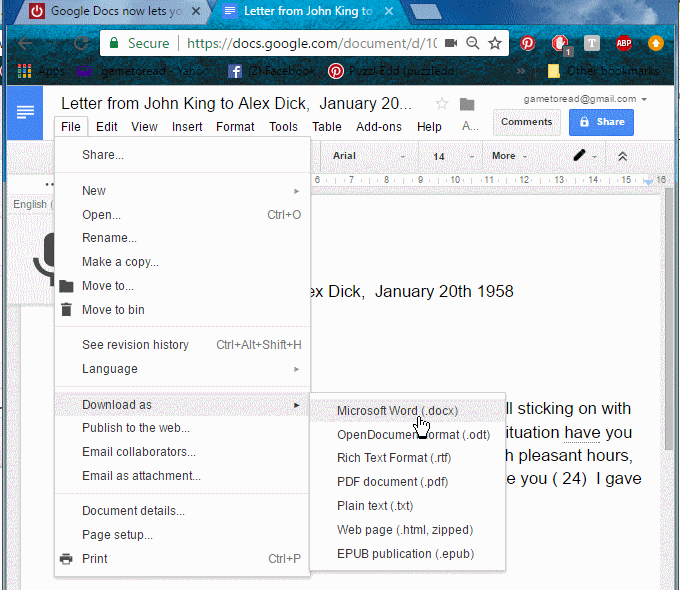Select Page setup...
The width and height of the screenshot is (680, 590).
click(182, 535)
